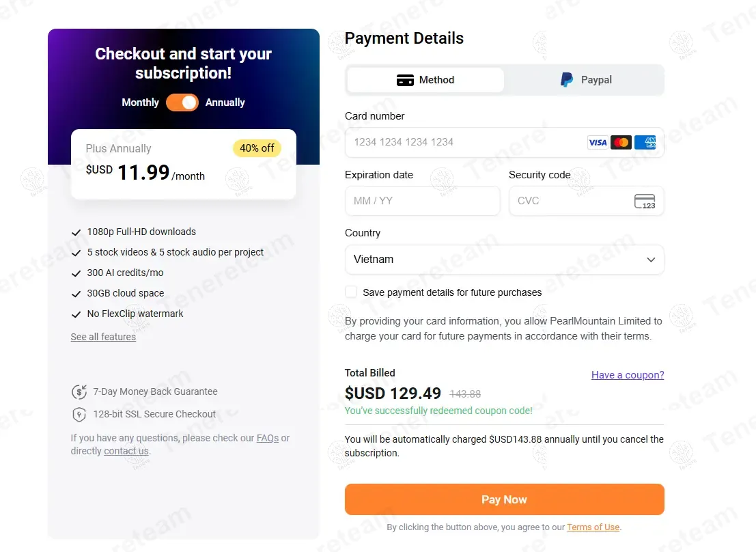Focus the Card number input field
The image size is (756, 552).
coord(464,142)
